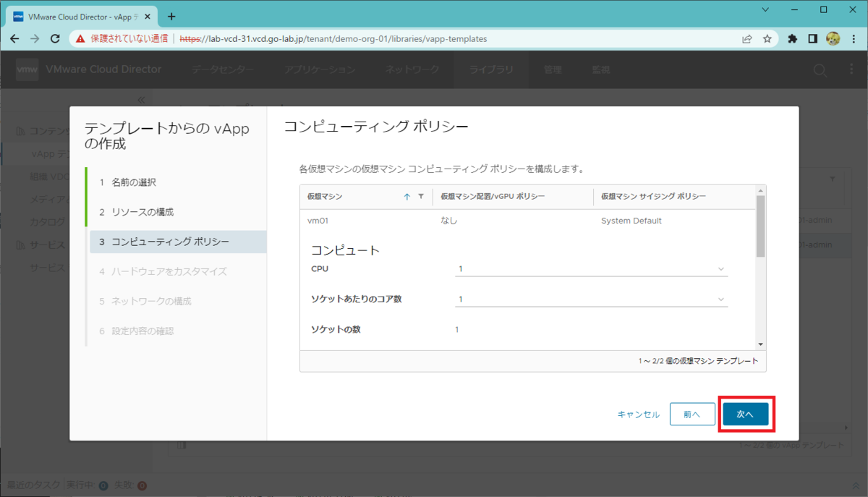Open the 監視 menu
Image resolution: width=868 pixels, height=497 pixels.
tap(600, 70)
